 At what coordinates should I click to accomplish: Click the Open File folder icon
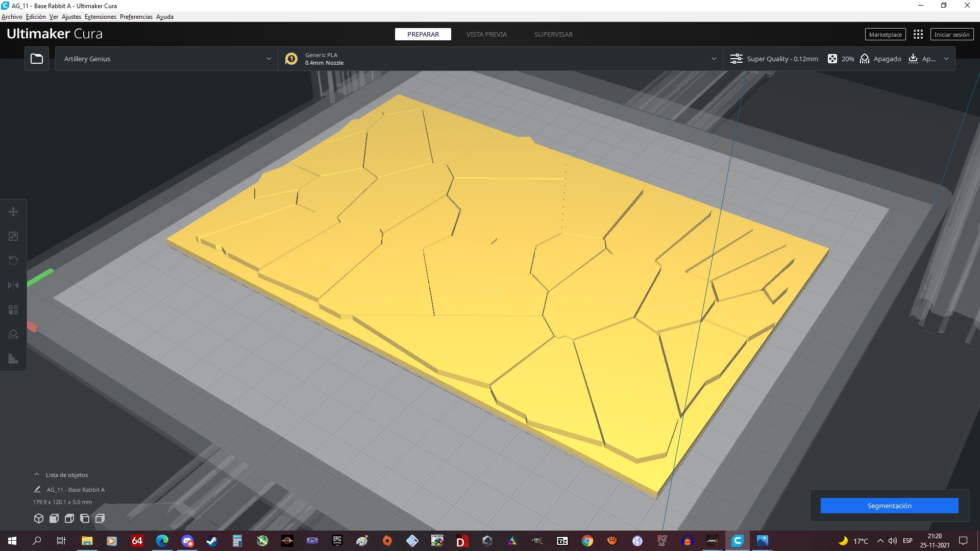click(x=37, y=59)
